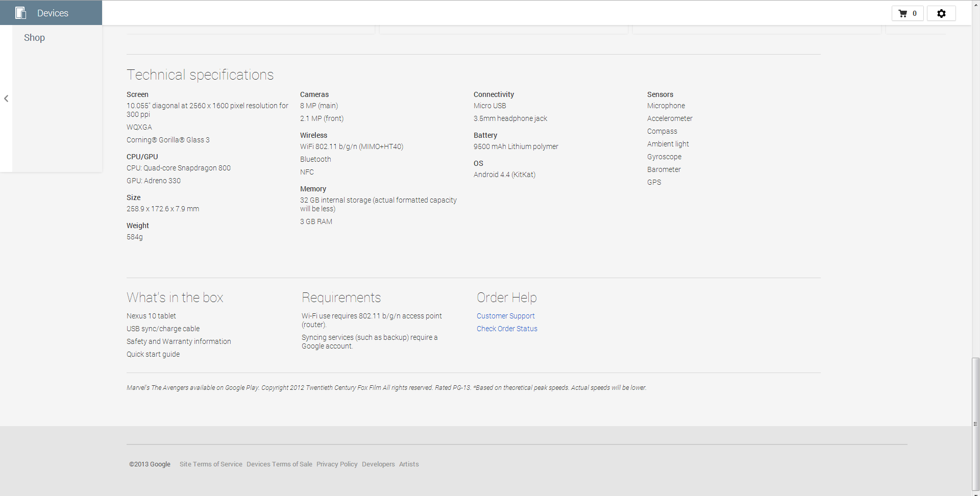Go to the Developers footer link
The width and height of the screenshot is (980, 496).
click(378, 464)
